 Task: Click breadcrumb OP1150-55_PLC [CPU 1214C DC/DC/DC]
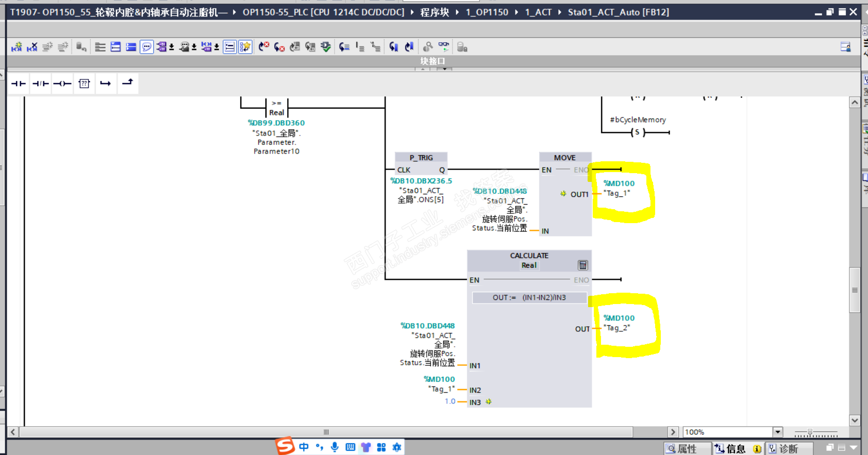tap(323, 12)
